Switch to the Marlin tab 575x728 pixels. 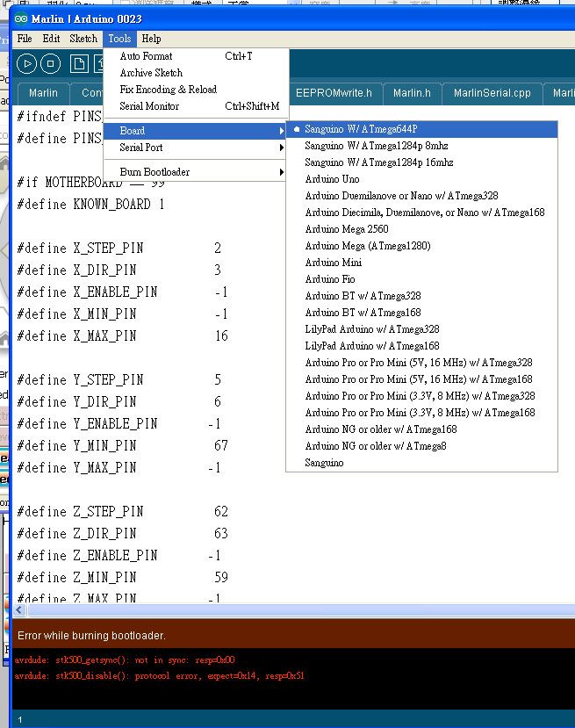(x=43, y=93)
